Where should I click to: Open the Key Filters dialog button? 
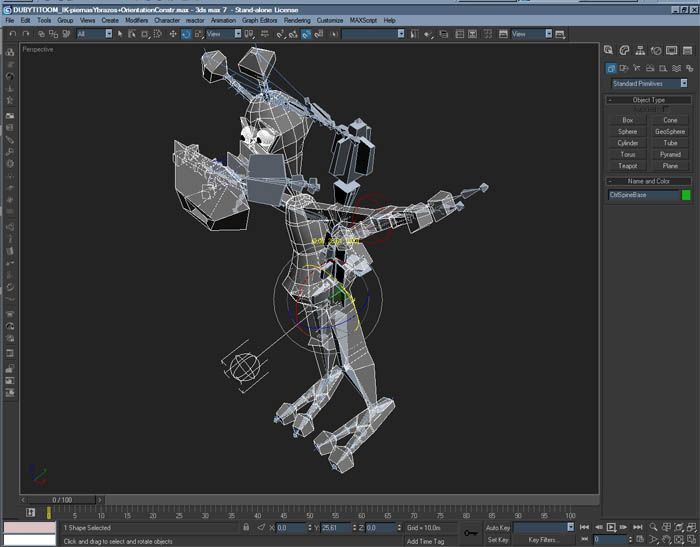click(544, 539)
